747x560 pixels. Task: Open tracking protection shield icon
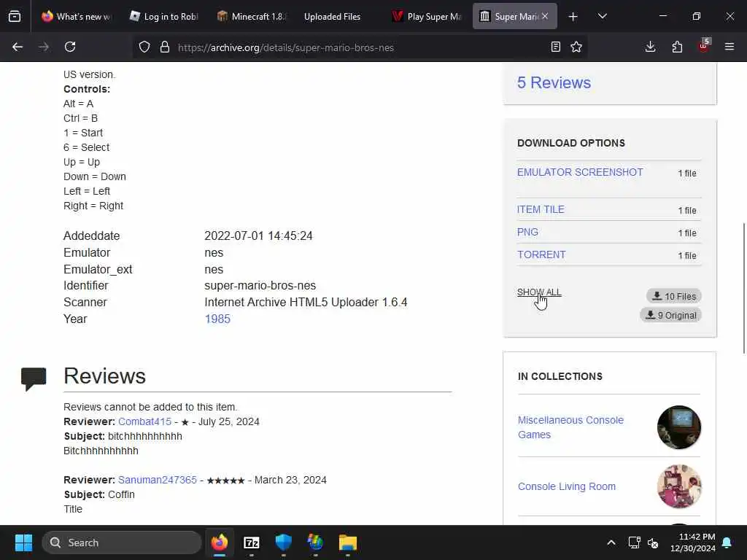[x=144, y=47]
